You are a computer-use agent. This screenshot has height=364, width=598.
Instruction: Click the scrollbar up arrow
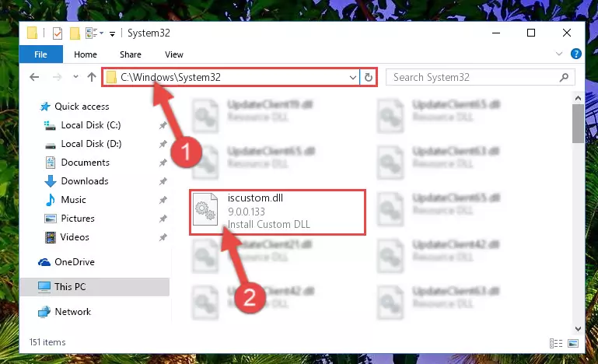[578, 99]
